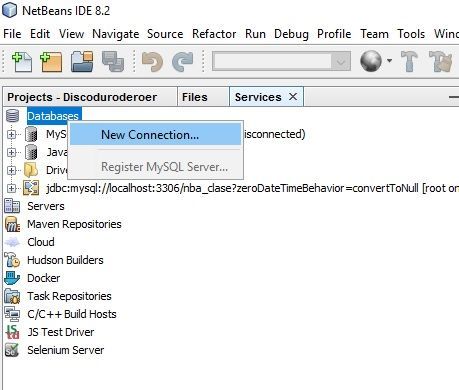This screenshot has width=459, height=390.
Task: Click the Open Project folder icon
Action: (82, 62)
